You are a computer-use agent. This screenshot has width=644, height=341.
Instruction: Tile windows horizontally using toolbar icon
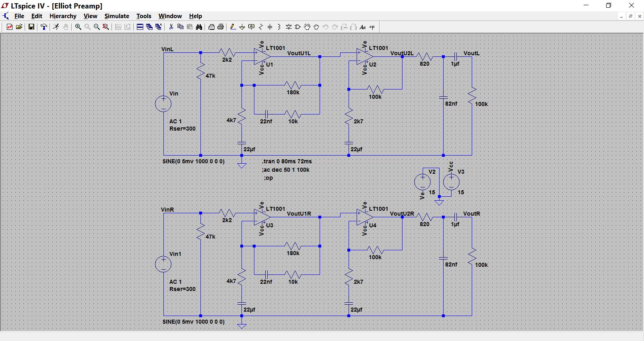(140, 27)
